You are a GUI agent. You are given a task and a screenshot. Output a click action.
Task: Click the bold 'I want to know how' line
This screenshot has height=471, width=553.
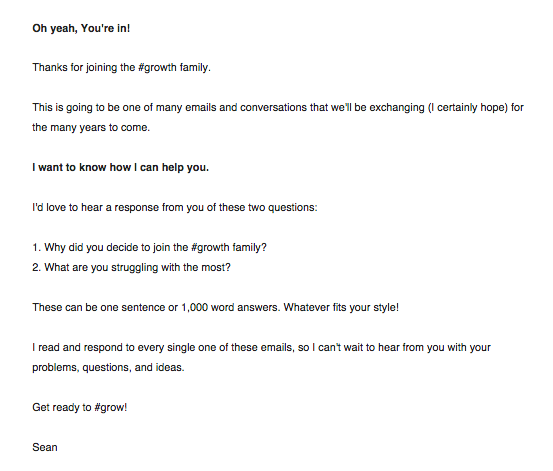click(x=120, y=167)
